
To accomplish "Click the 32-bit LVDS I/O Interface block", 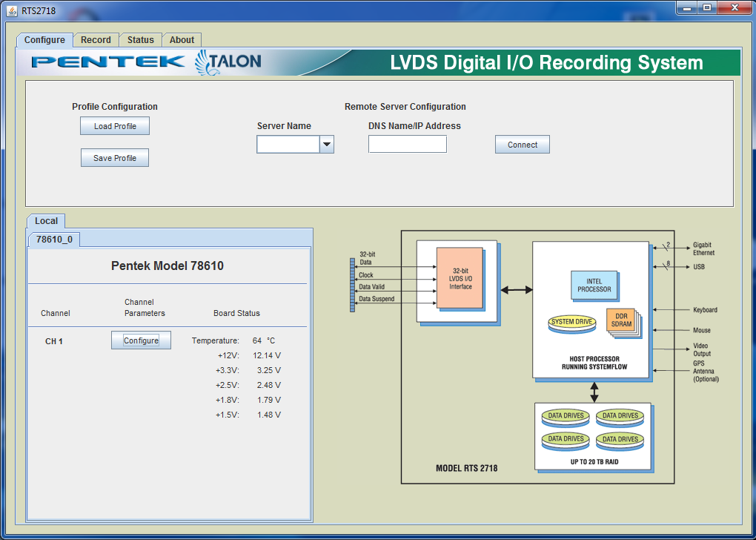I will tap(460, 278).
